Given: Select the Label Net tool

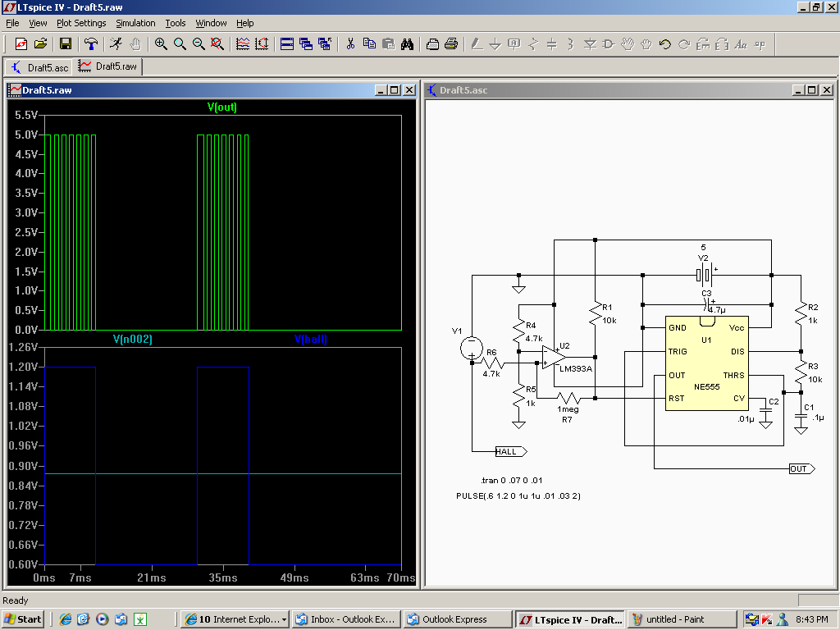Looking at the screenshot, I should pos(514,44).
